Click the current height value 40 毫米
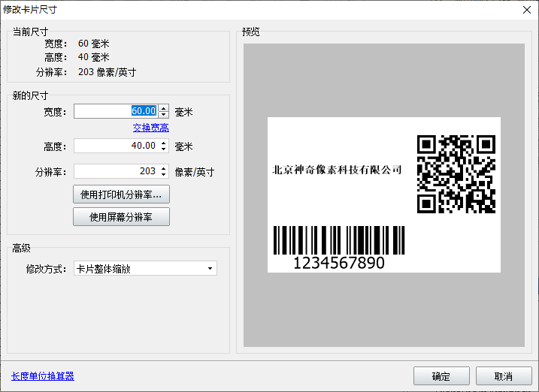The image size is (539, 392). pos(93,57)
